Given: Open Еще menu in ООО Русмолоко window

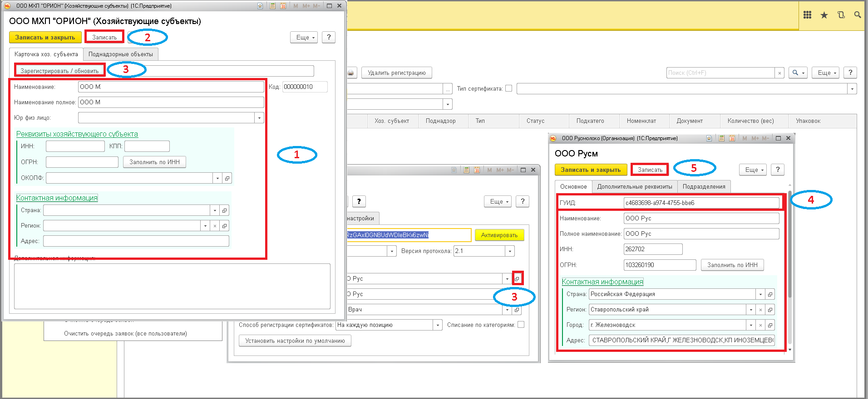Looking at the screenshot, I should click(753, 170).
